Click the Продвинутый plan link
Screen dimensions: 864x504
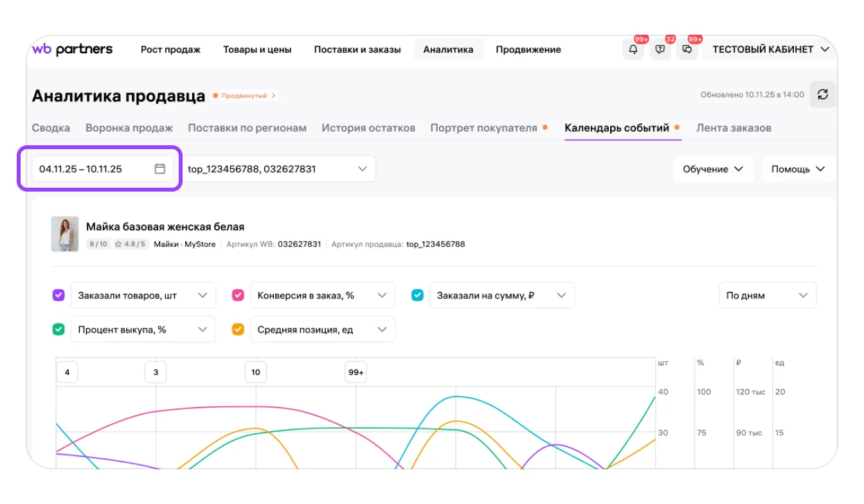245,96
